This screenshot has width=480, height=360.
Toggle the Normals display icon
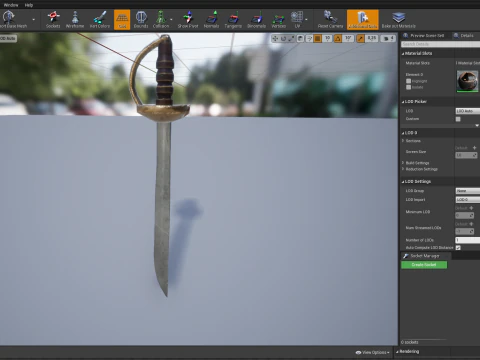point(211,19)
